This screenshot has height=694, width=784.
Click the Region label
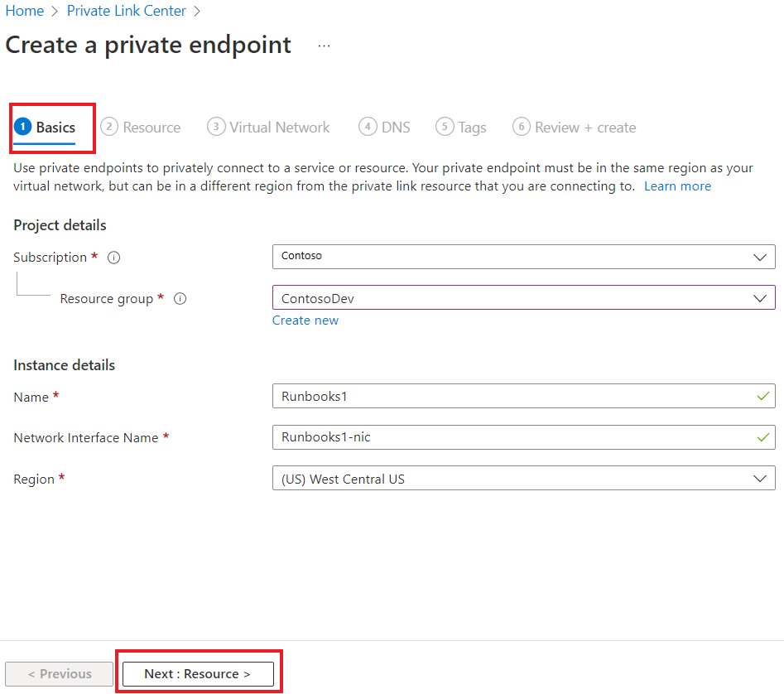click(34, 479)
